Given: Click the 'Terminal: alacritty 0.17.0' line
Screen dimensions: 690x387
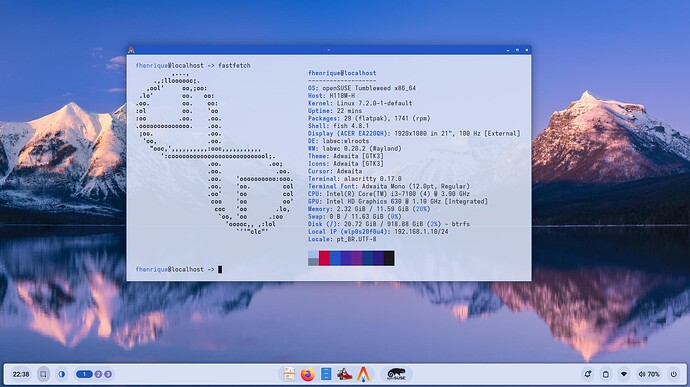Looking at the screenshot, I should click(355, 179).
